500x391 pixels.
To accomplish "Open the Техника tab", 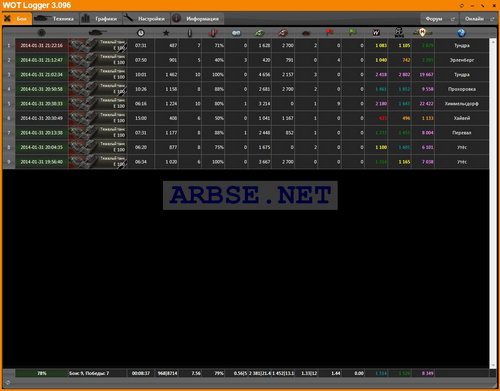I will [56, 19].
